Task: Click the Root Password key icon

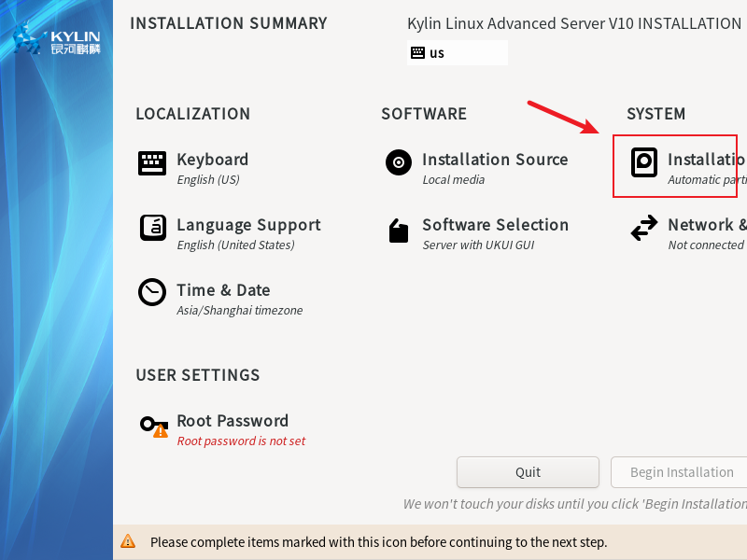Action: 154,426
